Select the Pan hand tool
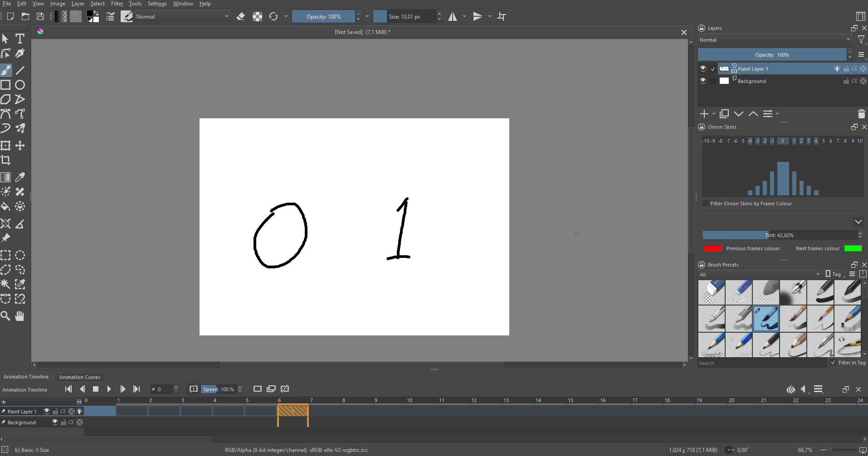Screen dimensions: 868x456 [20, 316]
